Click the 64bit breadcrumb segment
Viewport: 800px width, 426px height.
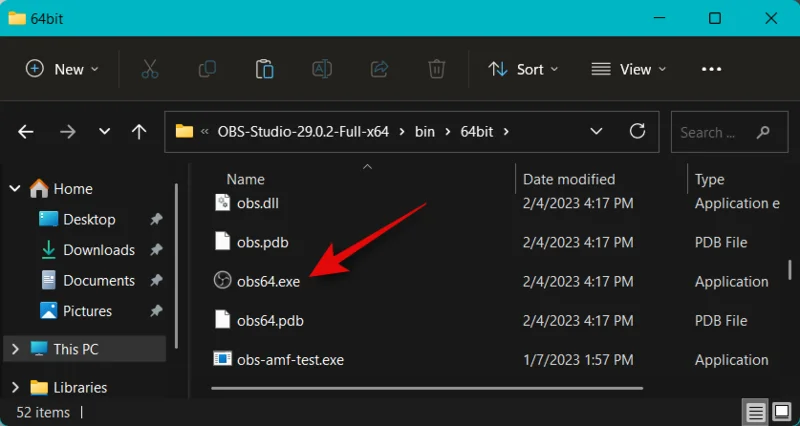coord(477,132)
